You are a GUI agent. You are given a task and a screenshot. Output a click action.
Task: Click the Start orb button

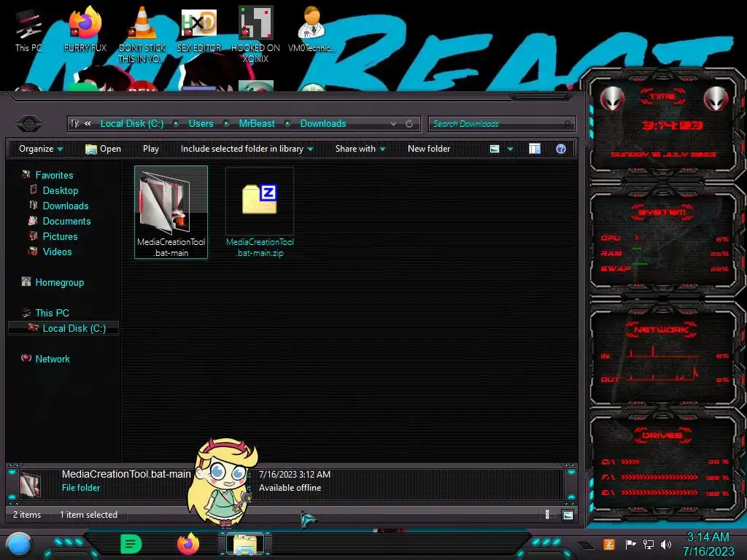click(19, 545)
